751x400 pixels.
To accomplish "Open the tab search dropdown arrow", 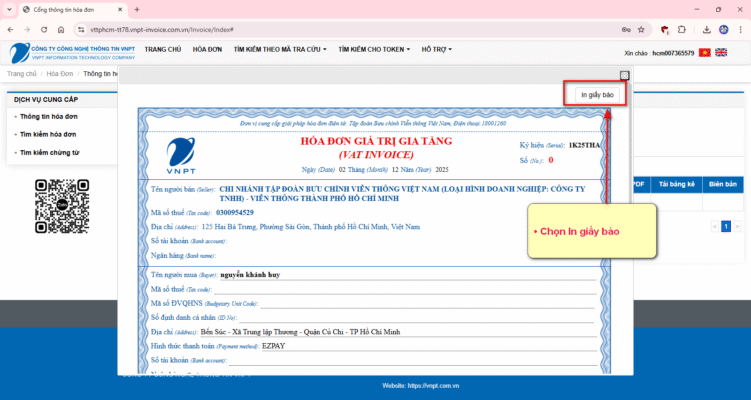I will (x=9, y=10).
